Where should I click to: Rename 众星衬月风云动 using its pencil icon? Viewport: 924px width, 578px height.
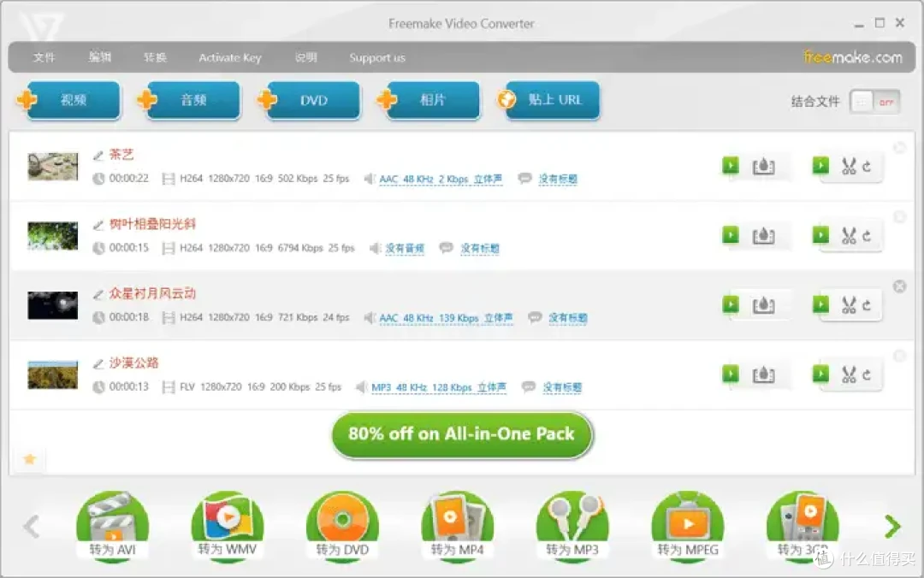click(98, 295)
